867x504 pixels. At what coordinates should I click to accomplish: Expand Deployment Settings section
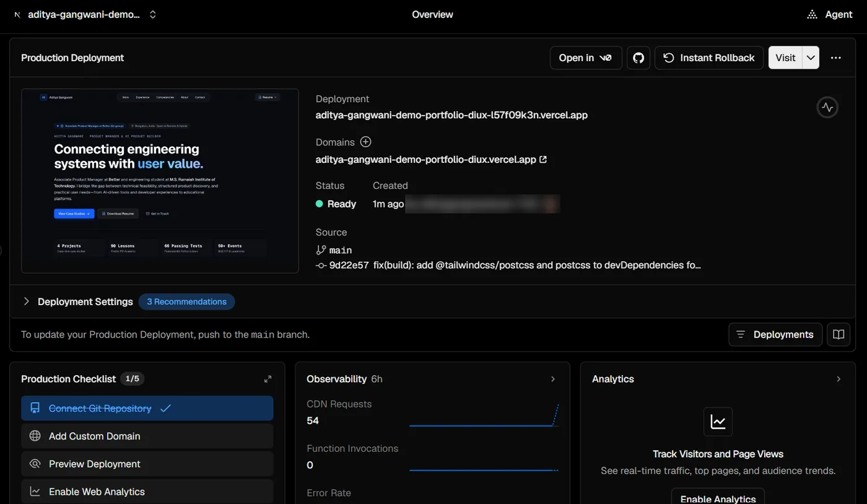pos(27,302)
